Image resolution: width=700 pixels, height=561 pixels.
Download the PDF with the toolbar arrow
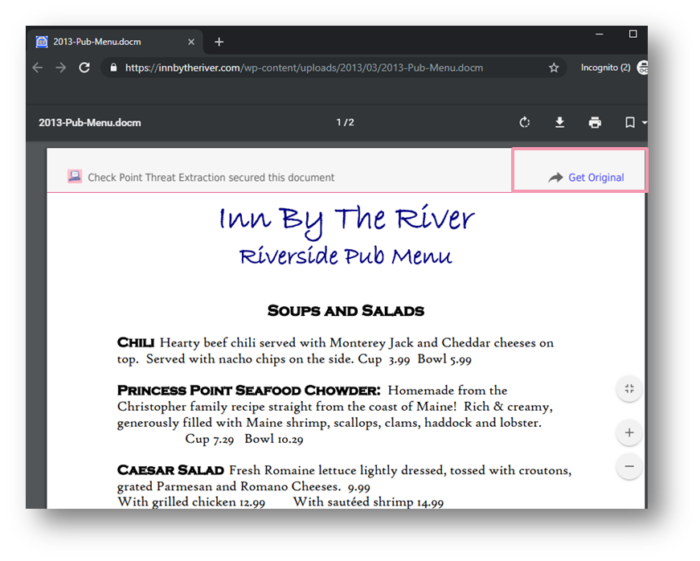tap(560, 123)
